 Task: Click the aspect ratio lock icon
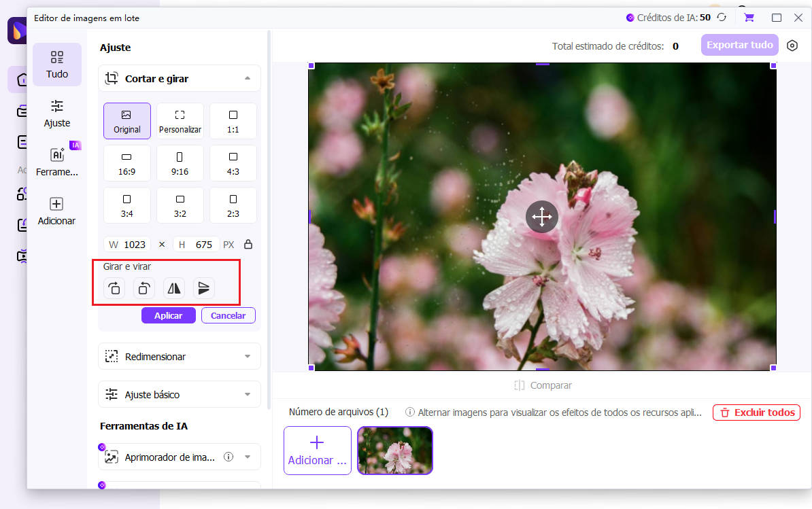coord(248,245)
